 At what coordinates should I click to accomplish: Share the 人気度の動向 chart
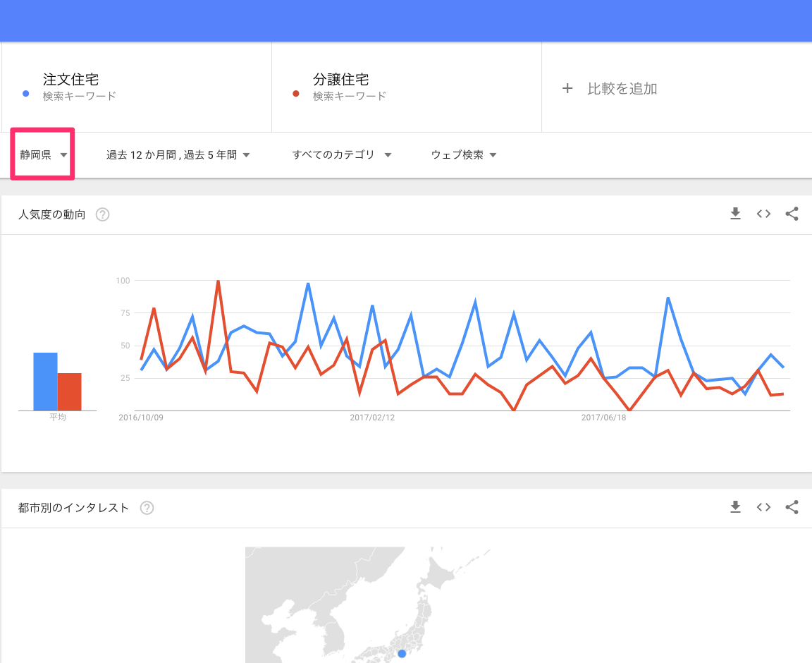click(x=792, y=214)
